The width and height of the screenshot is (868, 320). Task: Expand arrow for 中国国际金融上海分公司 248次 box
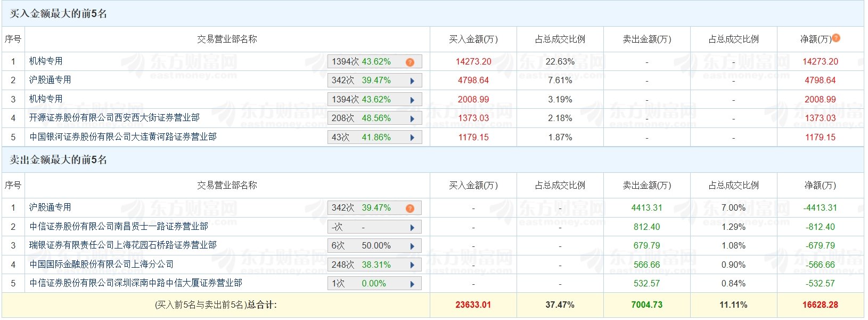[x=412, y=265]
